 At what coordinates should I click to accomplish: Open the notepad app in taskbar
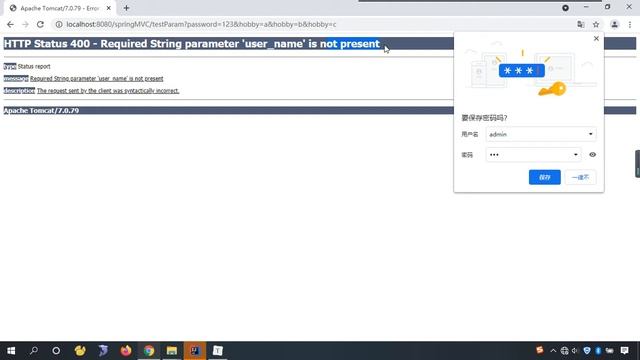point(218,351)
